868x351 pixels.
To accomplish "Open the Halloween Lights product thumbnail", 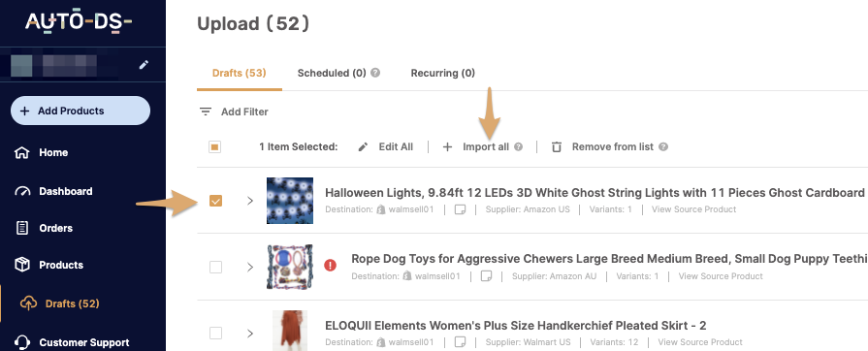I will point(290,201).
